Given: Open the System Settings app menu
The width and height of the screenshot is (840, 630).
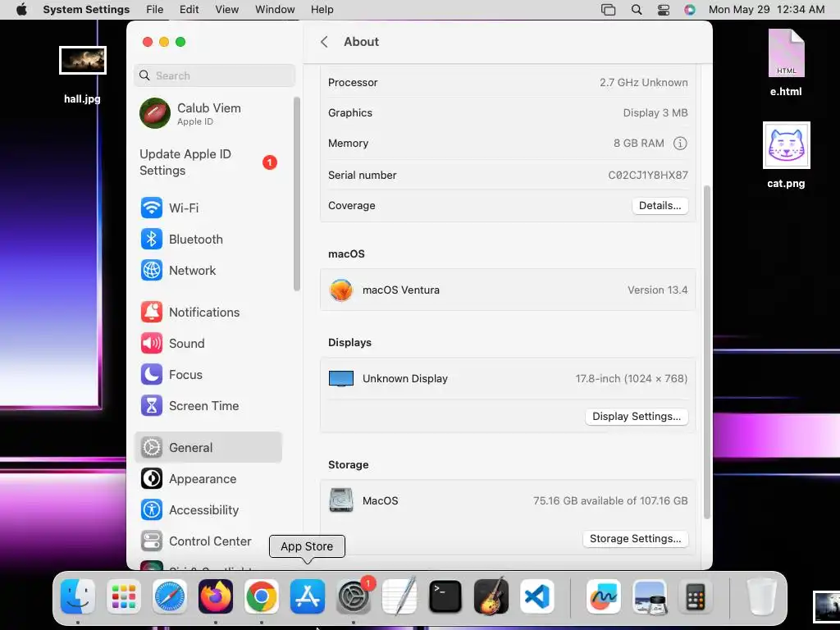Looking at the screenshot, I should click(x=86, y=10).
